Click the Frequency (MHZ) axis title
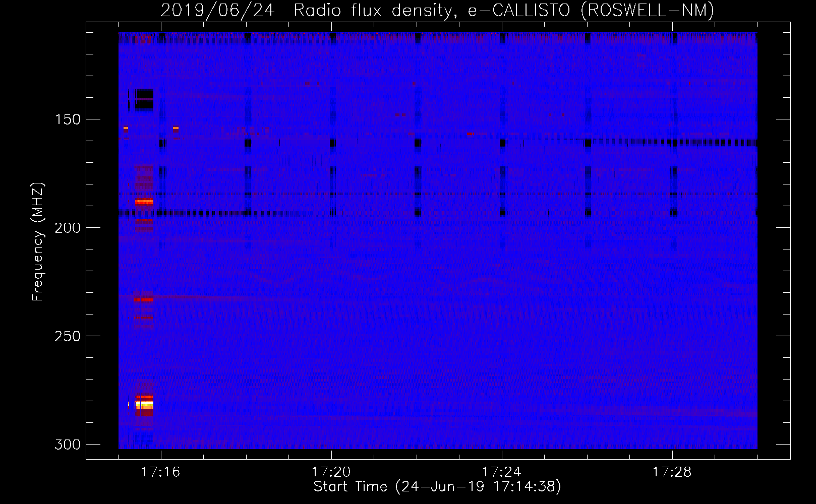This screenshot has width=816, height=504. click(x=38, y=242)
